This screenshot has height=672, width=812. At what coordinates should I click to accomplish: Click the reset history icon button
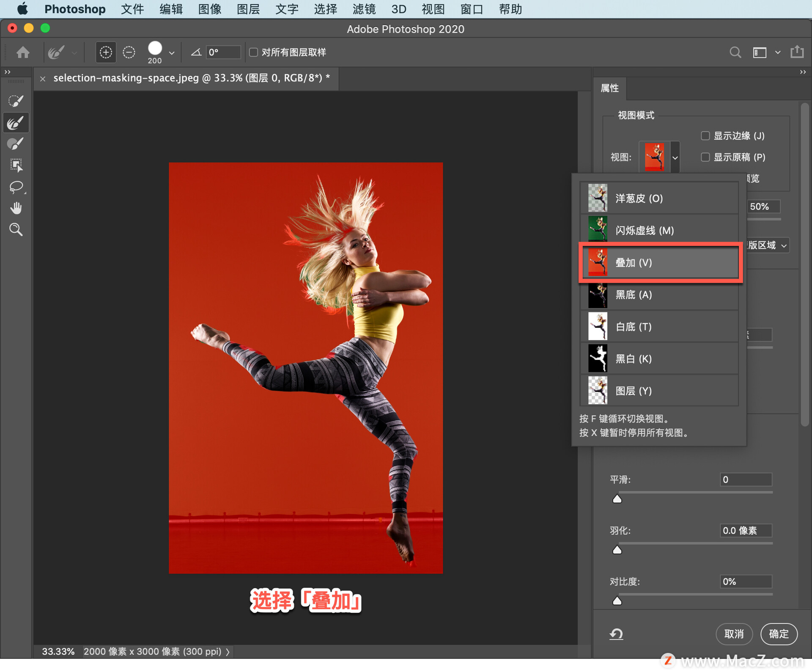click(618, 633)
